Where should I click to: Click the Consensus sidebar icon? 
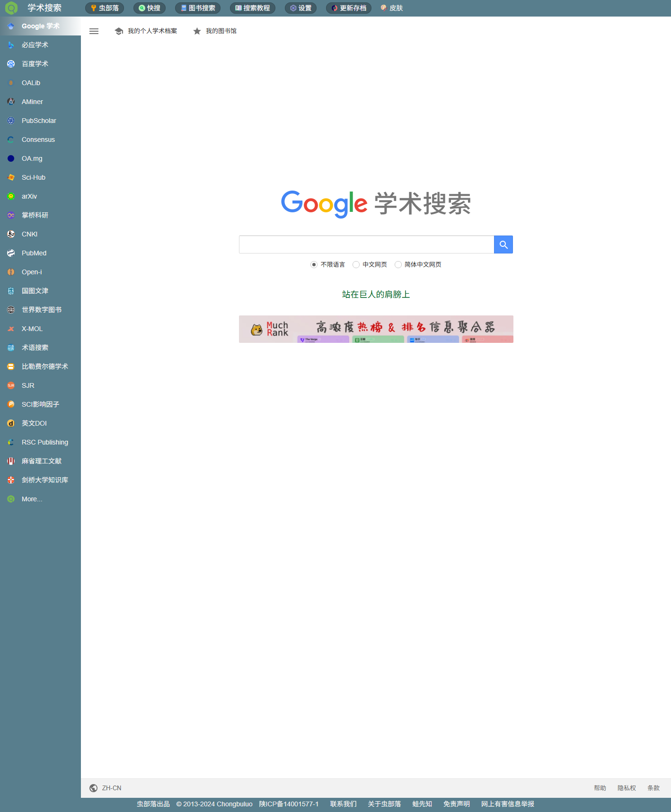(x=11, y=140)
